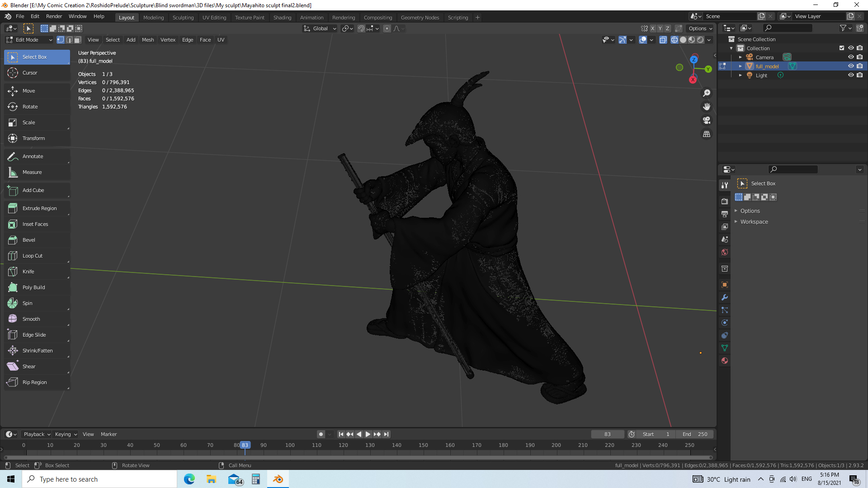The height and width of the screenshot is (488, 868).
Task: Open Modifier properties wrench tab
Action: pyautogui.click(x=725, y=297)
